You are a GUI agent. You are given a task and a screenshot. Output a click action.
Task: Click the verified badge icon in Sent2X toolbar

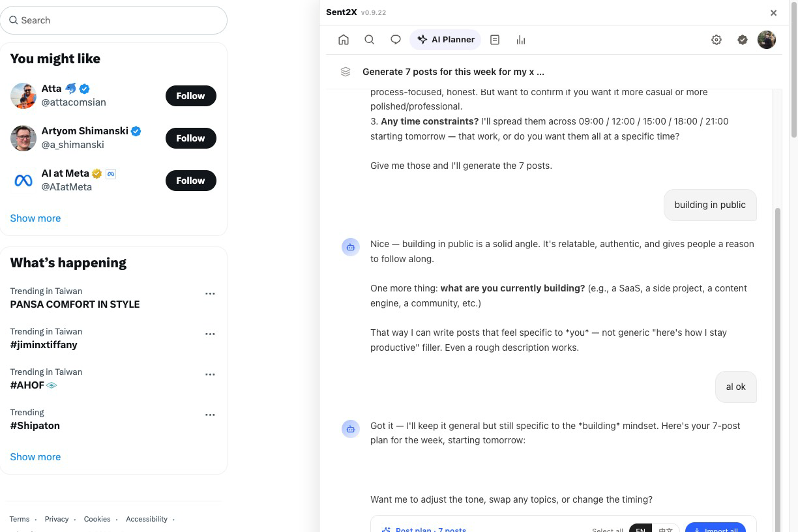click(x=743, y=40)
